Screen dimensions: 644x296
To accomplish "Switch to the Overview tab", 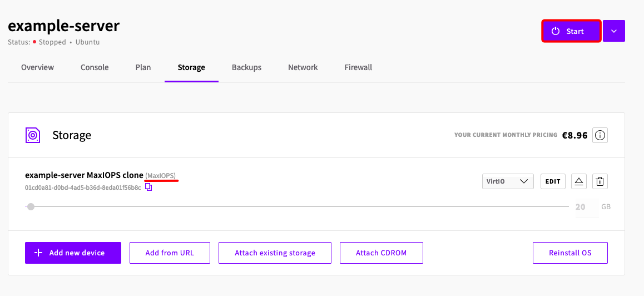I will 37,67.
